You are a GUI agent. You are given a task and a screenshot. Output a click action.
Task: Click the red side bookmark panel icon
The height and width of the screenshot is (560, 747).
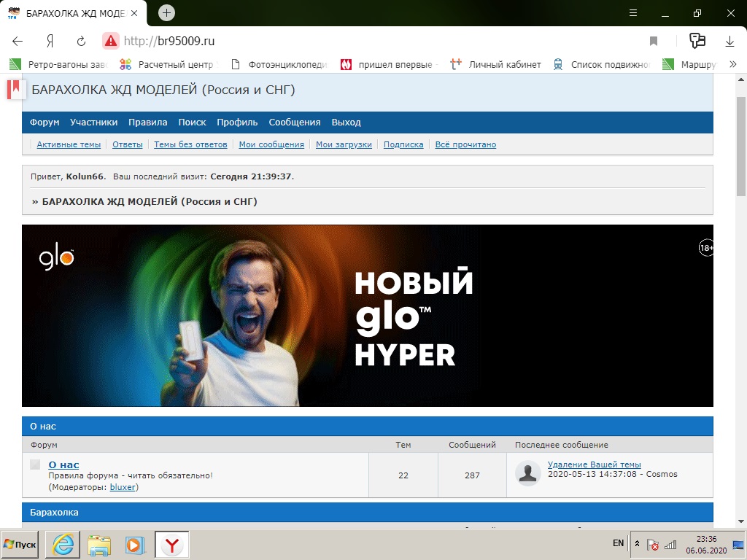(15, 89)
